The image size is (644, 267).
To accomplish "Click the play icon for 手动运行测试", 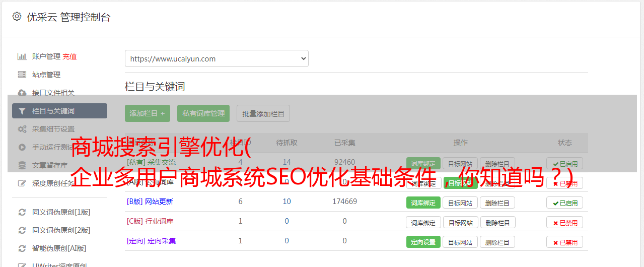I will [22, 147].
